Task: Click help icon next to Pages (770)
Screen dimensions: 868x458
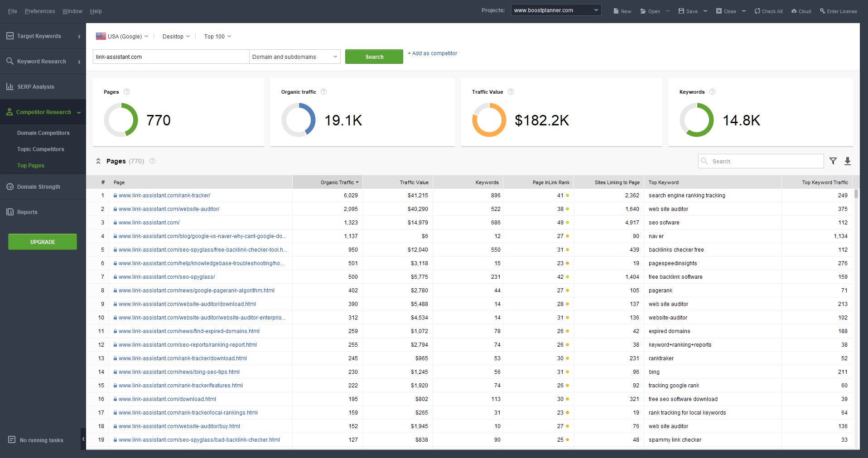Action: (152, 161)
